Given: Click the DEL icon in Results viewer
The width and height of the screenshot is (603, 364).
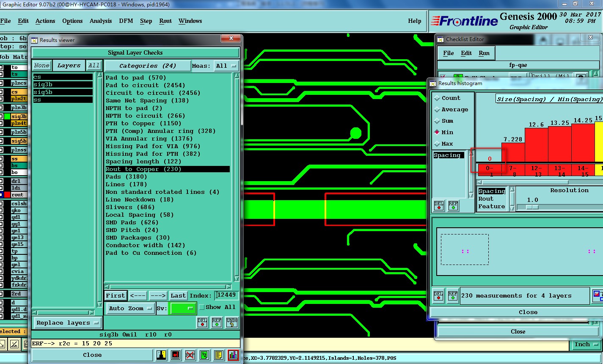Looking at the screenshot, I should click(203, 323).
